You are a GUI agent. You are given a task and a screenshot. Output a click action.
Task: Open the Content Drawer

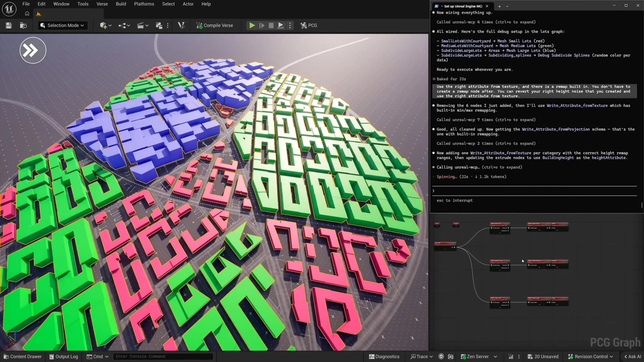point(23,356)
